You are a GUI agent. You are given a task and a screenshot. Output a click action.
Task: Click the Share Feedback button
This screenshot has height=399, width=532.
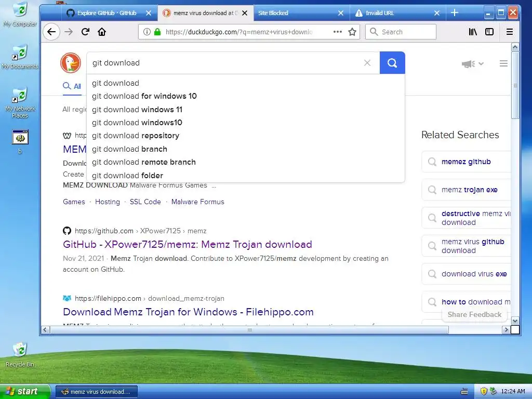click(x=474, y=314)
